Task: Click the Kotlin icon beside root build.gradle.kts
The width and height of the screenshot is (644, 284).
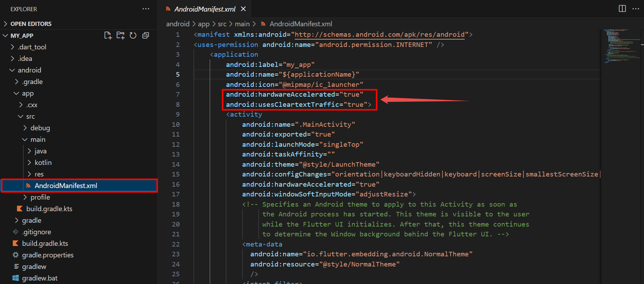Action: (x=15, y=243)
